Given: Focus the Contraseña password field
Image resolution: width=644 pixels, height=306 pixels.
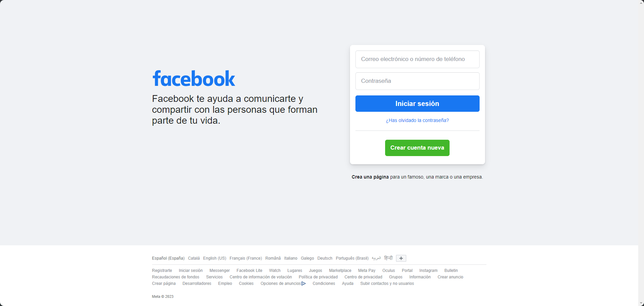Looking at the screenshot, I should 417,81.
